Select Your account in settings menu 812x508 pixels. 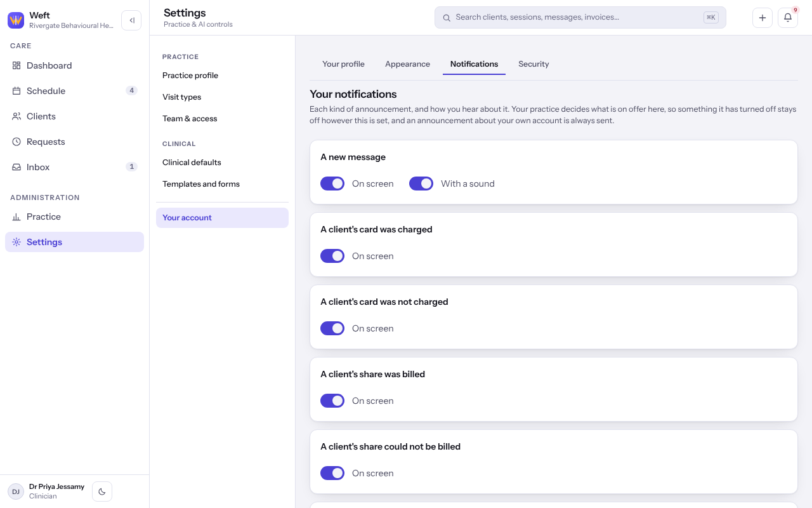tap(222, 218)
